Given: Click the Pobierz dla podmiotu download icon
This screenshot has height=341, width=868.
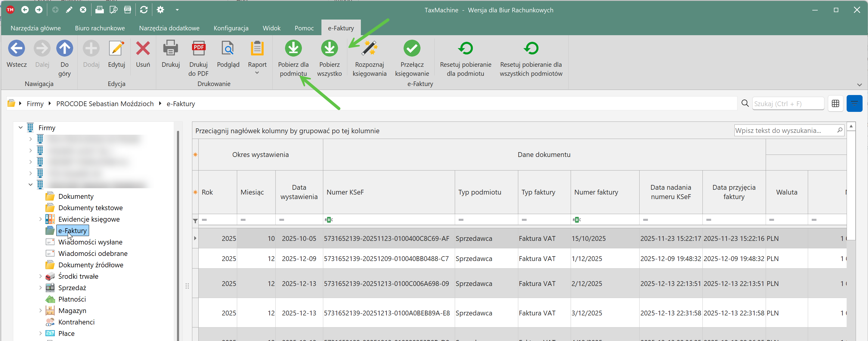Looking at the screenshot, I should coord(293,49).
